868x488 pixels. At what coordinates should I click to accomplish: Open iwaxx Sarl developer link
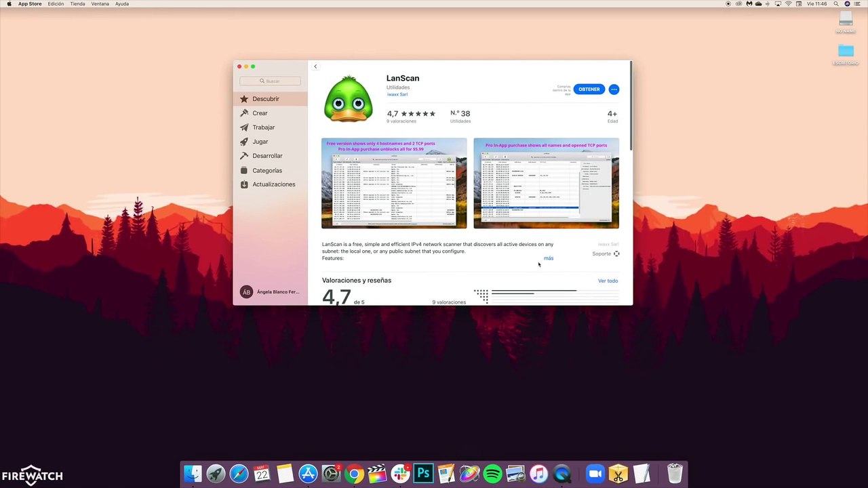397,94
